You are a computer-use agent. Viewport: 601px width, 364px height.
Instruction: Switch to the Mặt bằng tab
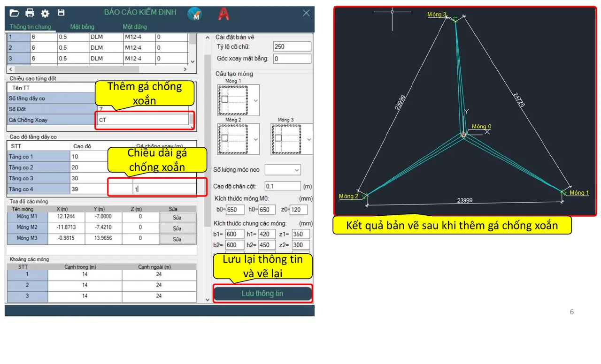(x=82, y=27)
